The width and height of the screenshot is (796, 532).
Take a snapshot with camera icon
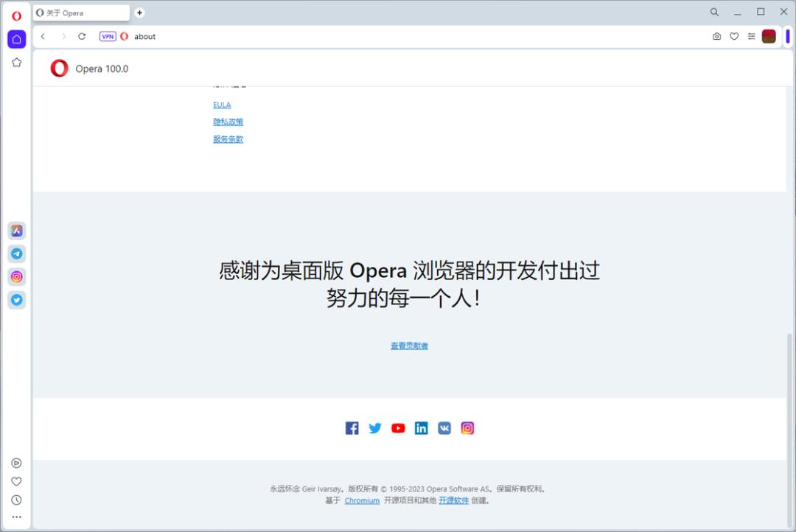click(x=717, y=36)
